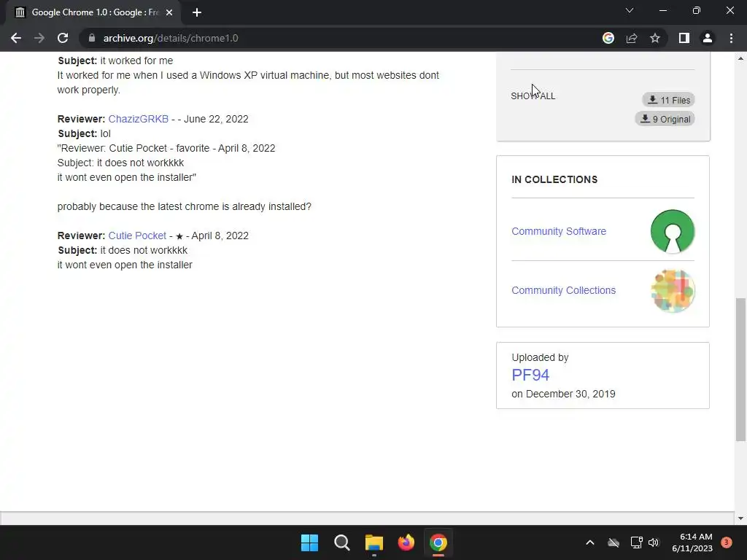Image resolution: width=747 pixels, height=560 pixels.
Task: Click the star rating in Cutie Pocket review
Action: point(179,236)
